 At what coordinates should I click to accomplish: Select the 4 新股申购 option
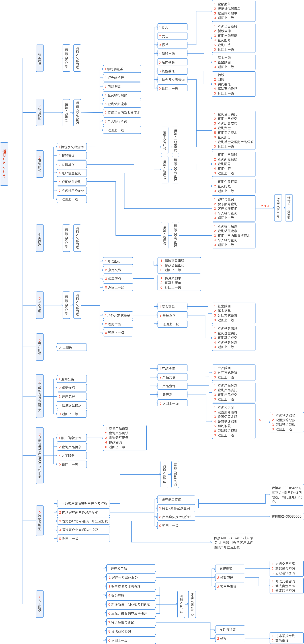click(172, 54)
